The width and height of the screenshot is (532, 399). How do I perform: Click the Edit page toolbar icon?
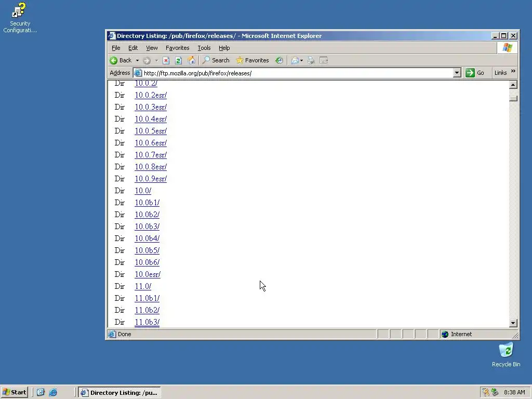324,60
